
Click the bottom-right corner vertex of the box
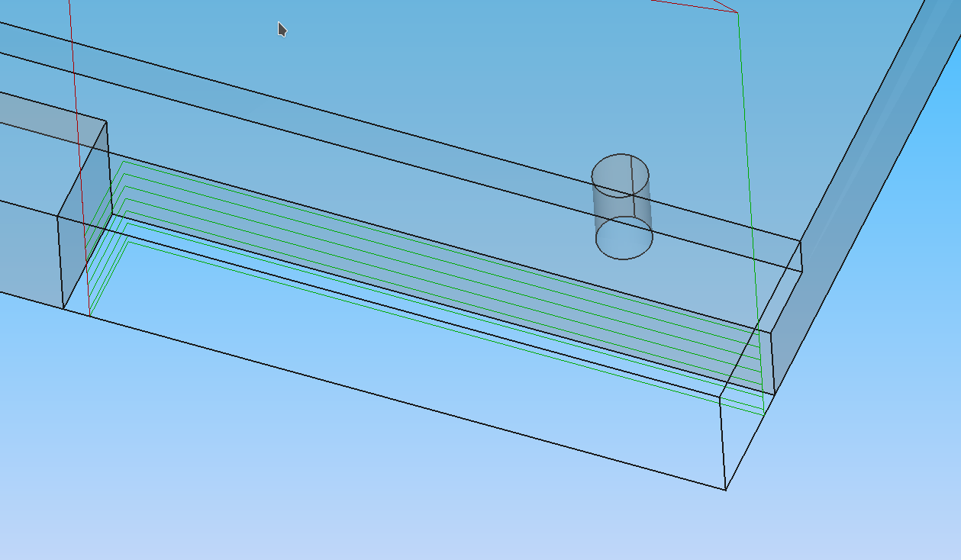[725, 489]
